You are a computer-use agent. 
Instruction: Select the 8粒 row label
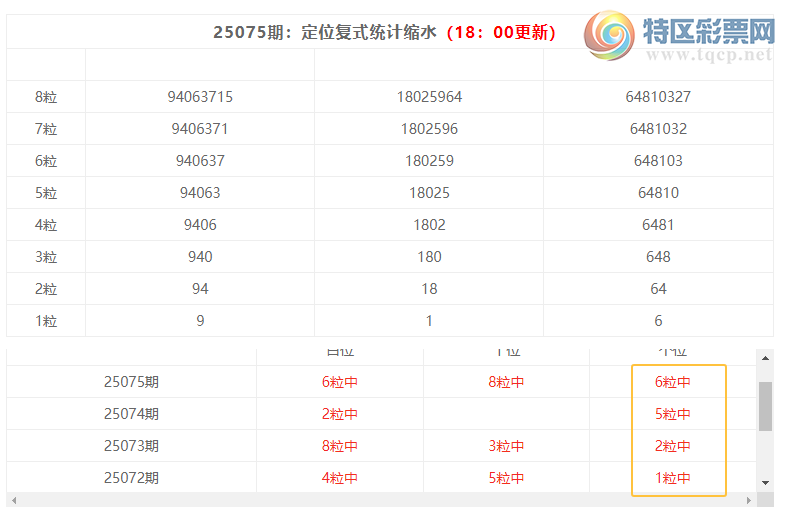[x=46, y=97]
